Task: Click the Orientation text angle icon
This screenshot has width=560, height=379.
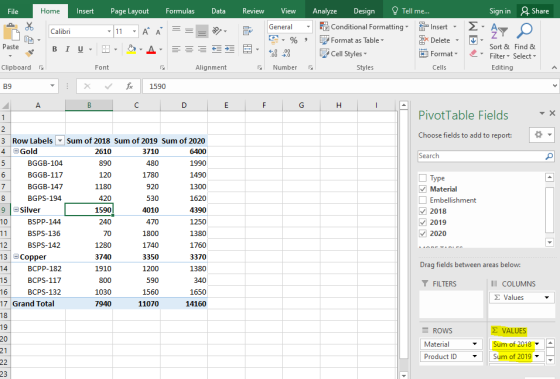Action: [217, 31]
